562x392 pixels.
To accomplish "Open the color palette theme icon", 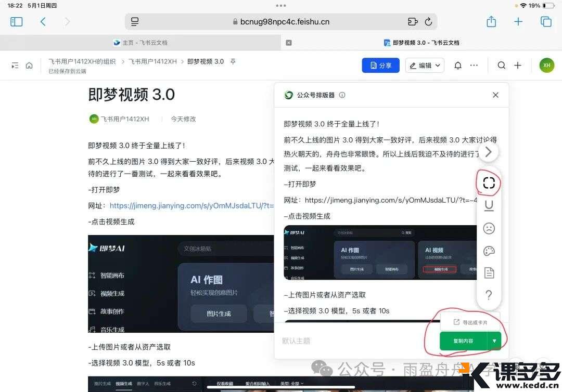I will (489, 251).
